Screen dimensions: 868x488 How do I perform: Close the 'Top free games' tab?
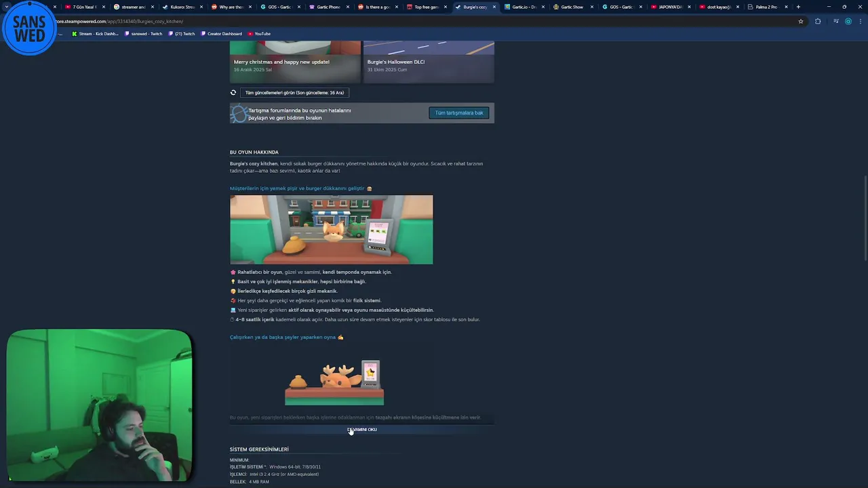[x=446, y=7]
